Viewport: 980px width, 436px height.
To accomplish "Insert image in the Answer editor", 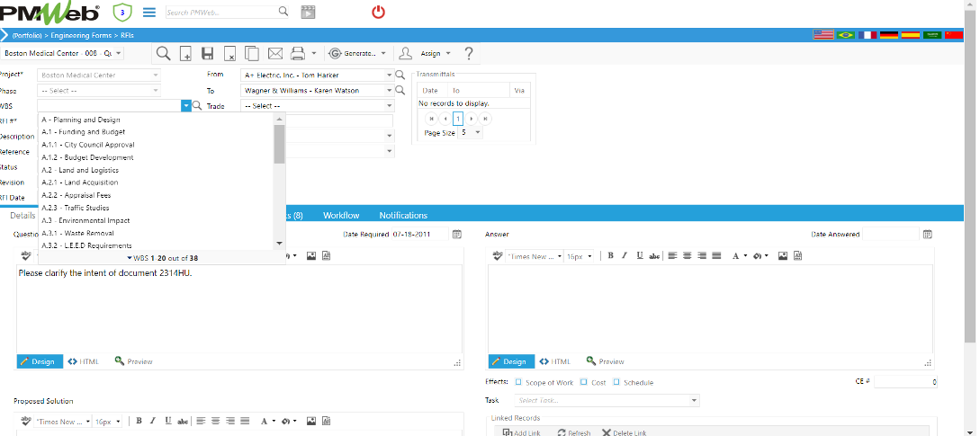I will 783,255.
